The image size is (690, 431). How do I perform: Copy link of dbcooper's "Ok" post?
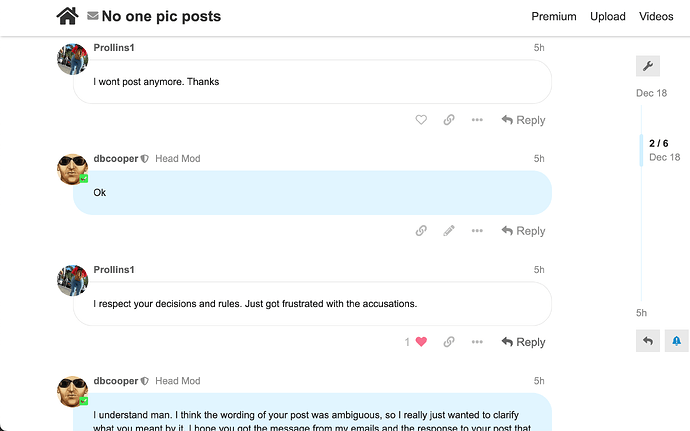tap(421, 231)
